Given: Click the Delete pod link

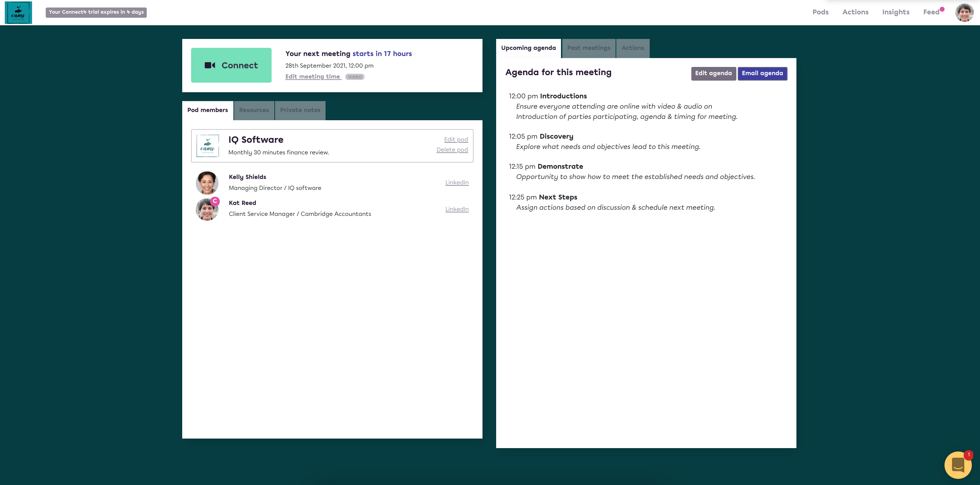Looking at the screenshot, I should [451, 150].
